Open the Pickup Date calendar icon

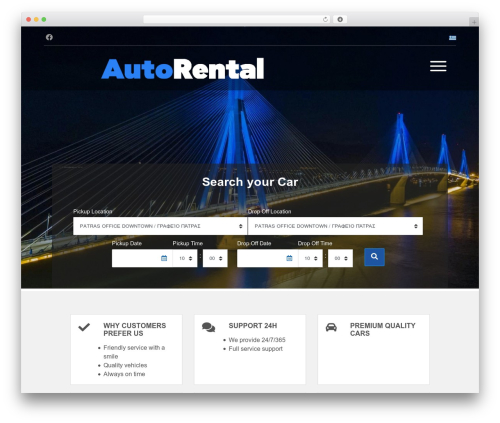pyautogui.click(x=164, y=258)
